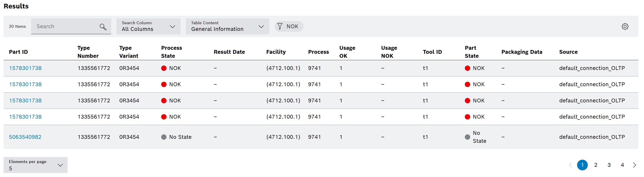Go to next page arrow

(634, 165)
